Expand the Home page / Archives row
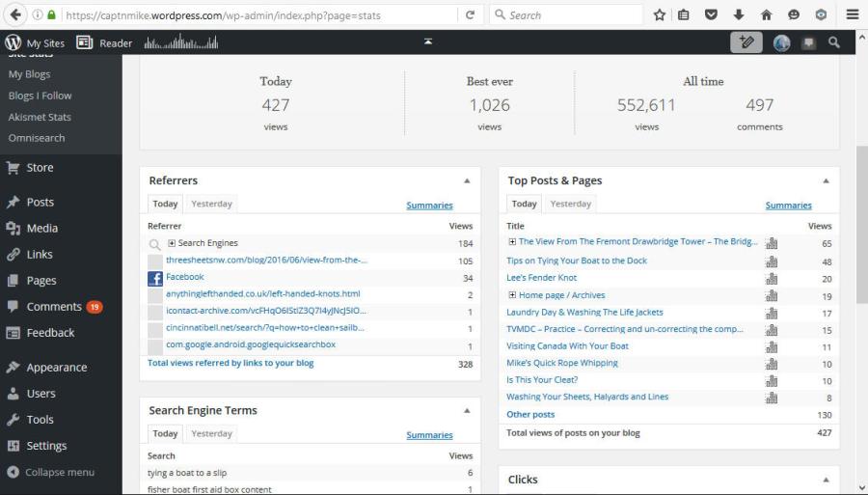This screenshot has width=868, height=495. coord(512,295)
